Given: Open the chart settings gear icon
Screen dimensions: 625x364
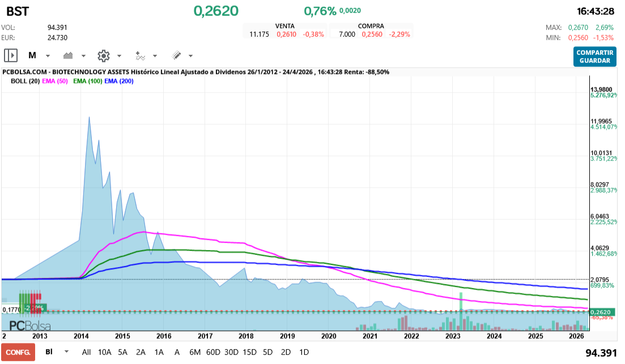Looking at the screenshot, I should point(103,55).
